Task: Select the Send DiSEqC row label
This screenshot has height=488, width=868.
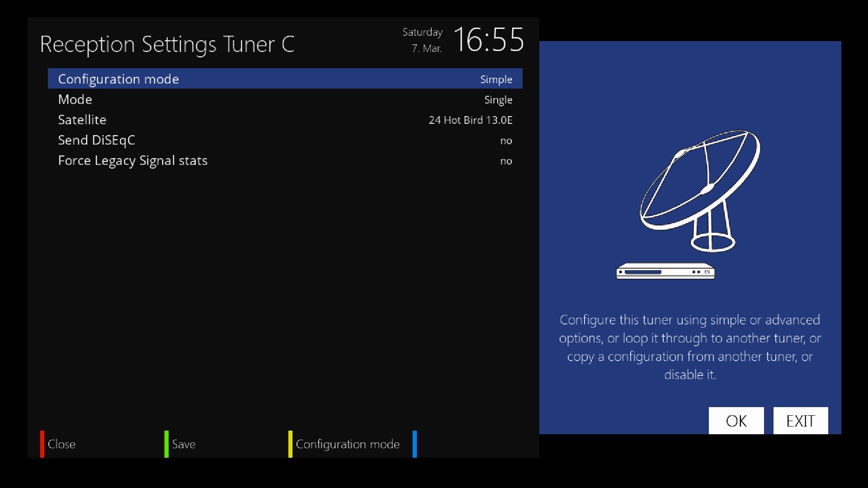Action: pyautogui.click(x=97, y=140)
